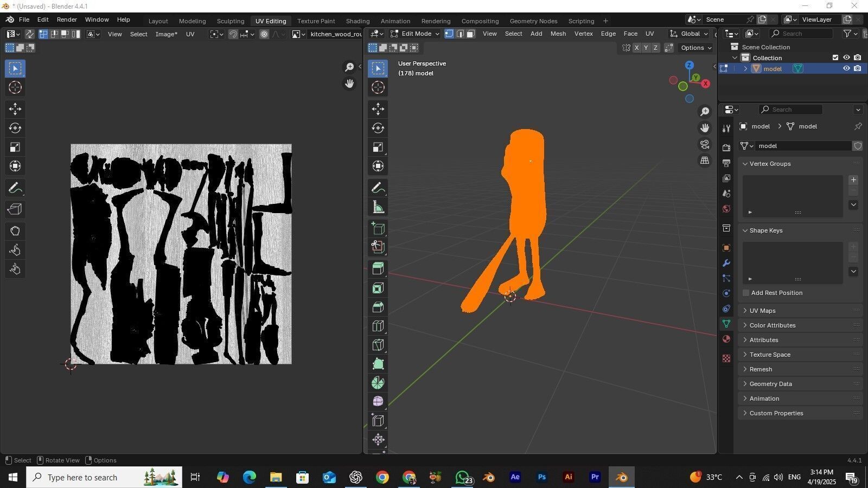Select the Smooth tool
Image resolution: width=868 pixels, height=488 pixels.
[378, 402]
